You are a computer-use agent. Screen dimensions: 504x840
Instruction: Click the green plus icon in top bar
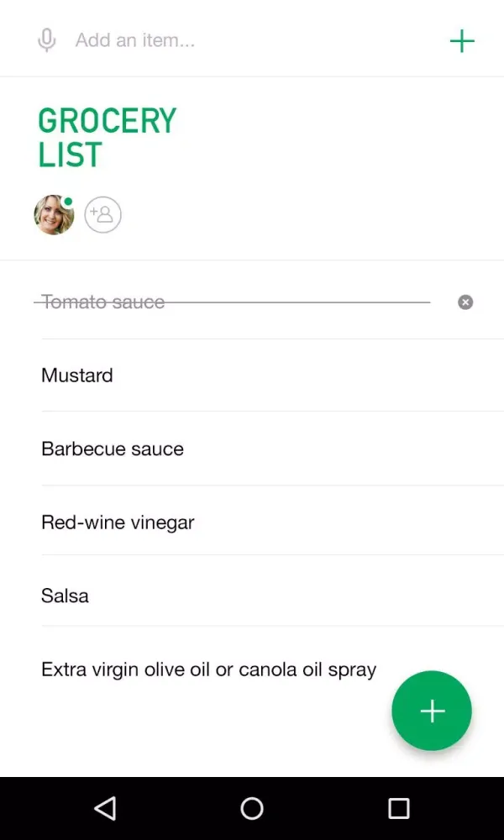(462, 40)
